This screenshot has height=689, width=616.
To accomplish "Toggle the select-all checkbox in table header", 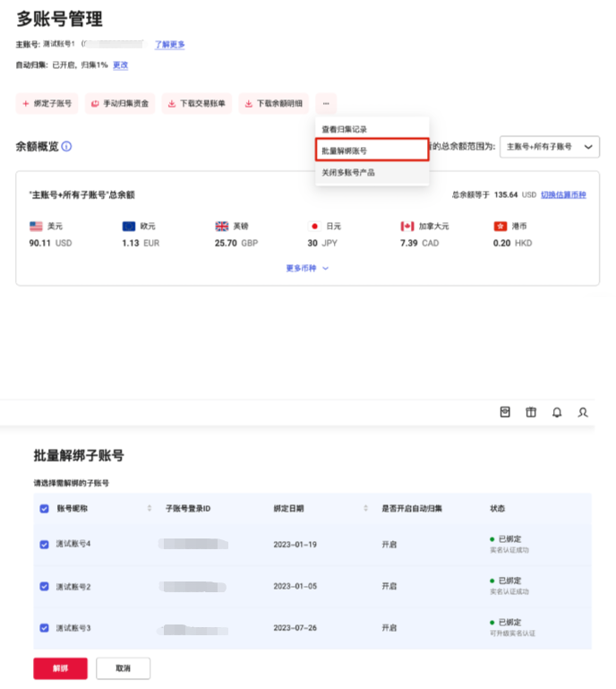I will pyautogui.click(x=45, y=509).
